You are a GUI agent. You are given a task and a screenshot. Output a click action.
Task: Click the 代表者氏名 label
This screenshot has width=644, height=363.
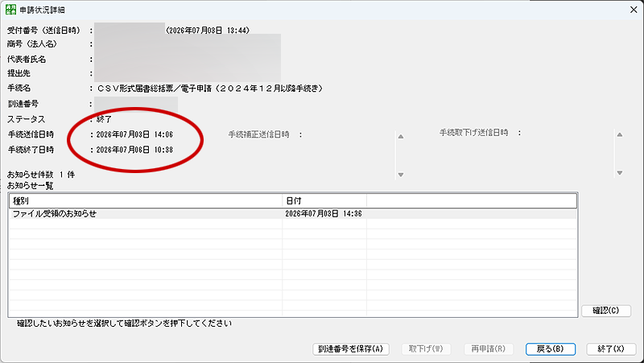point(27,60)
